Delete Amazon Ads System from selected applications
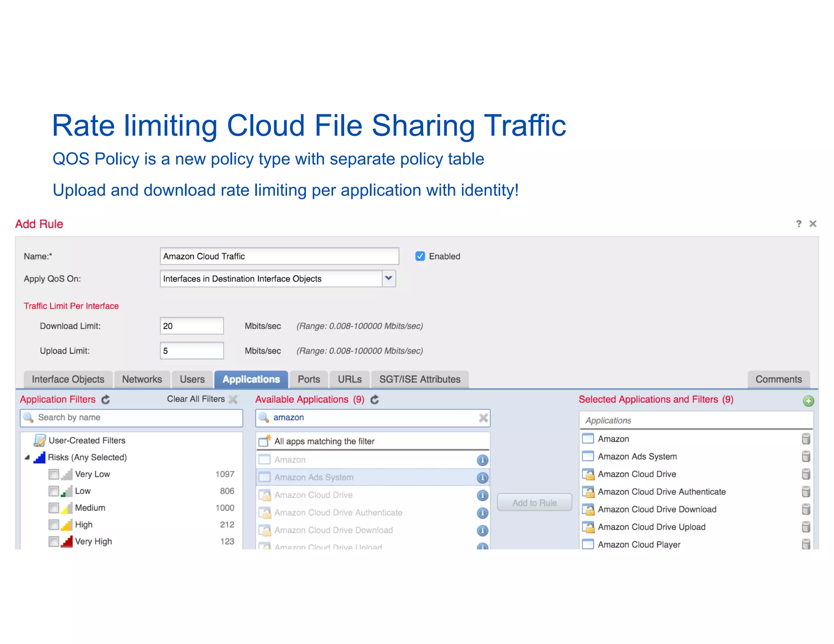Image resolution: width=834 pixels, height=644 pixels. (x=805, y=456)
